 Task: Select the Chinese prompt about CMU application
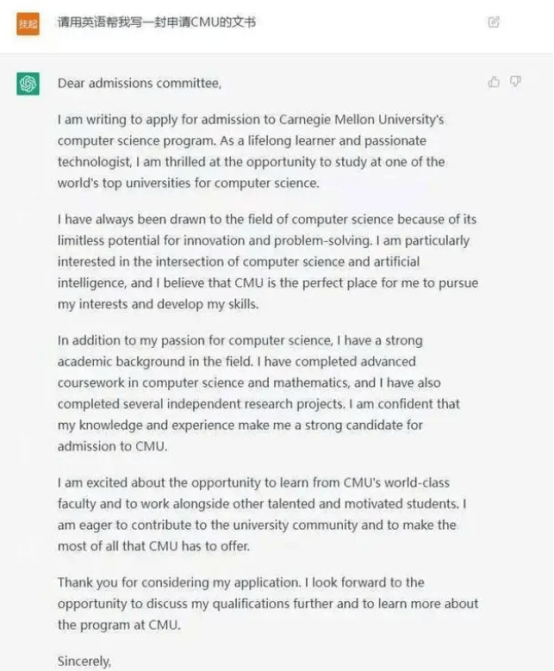pyautogui.click(x=157, y=22)
